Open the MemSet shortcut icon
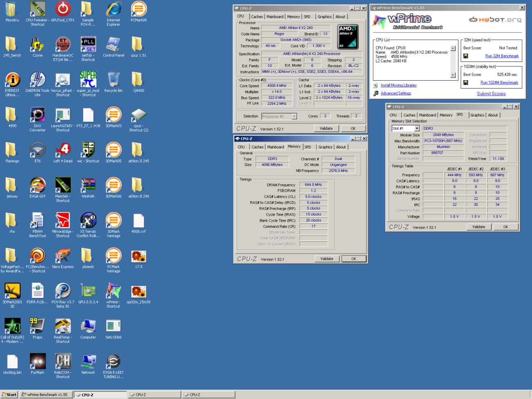This screenshot has height=399, width=532. pyautogui.click(x=63, y=186)
